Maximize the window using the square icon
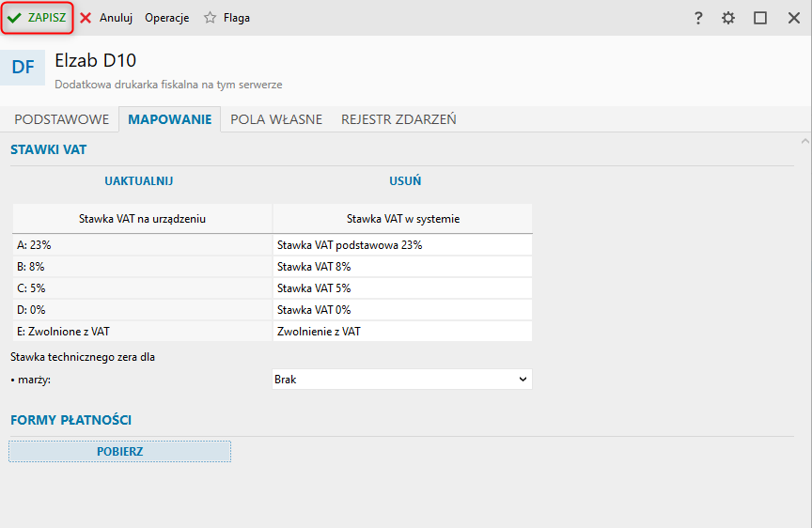The height and width of the screenshot is (528, 812). click(760, 18)
